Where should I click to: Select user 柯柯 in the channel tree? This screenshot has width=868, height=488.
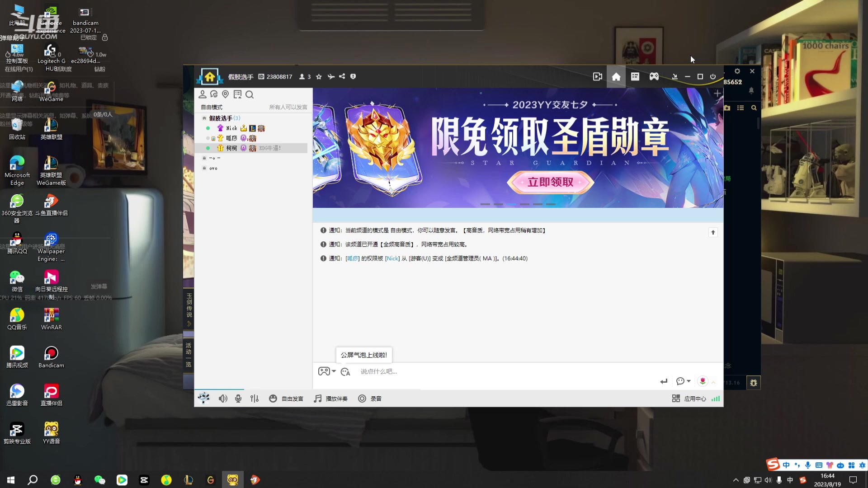coord(231,148)
